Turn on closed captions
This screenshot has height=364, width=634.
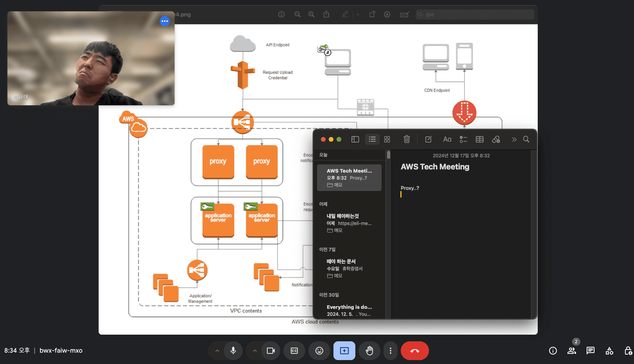(294, 351)
